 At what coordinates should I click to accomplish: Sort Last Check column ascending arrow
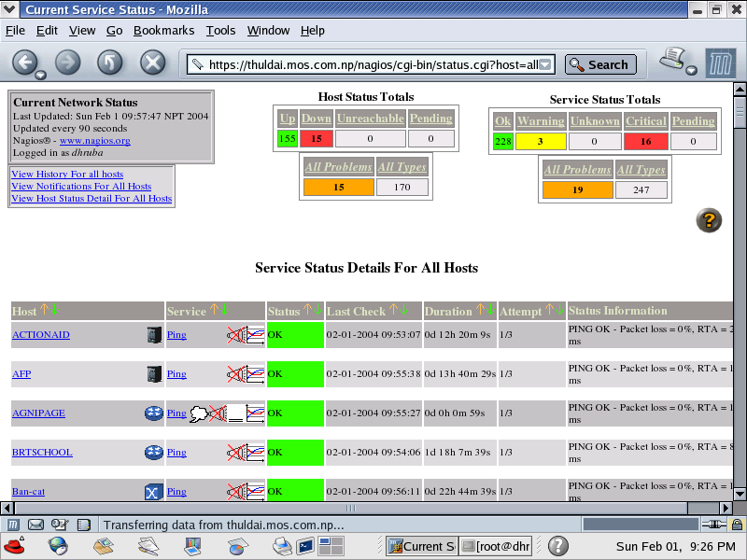(x=393, y=310)
